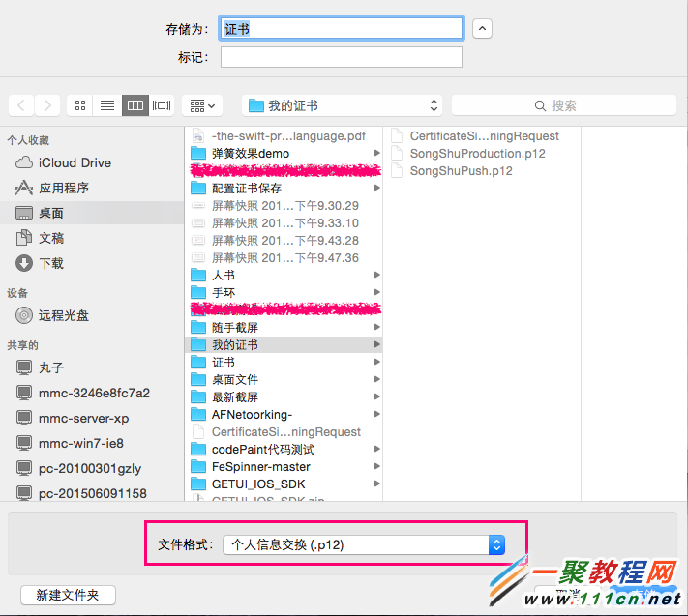Click the 应用程序 applications icon
688x616 pixels.
(x=24, y=189)
